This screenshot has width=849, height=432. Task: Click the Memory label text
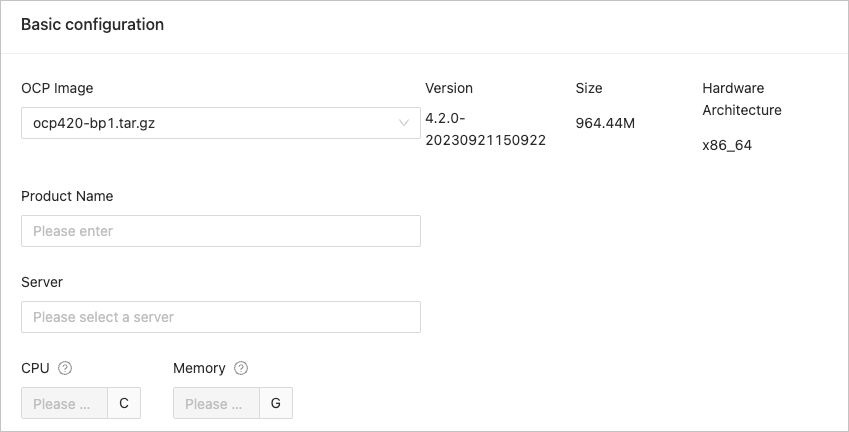point(199,368)
